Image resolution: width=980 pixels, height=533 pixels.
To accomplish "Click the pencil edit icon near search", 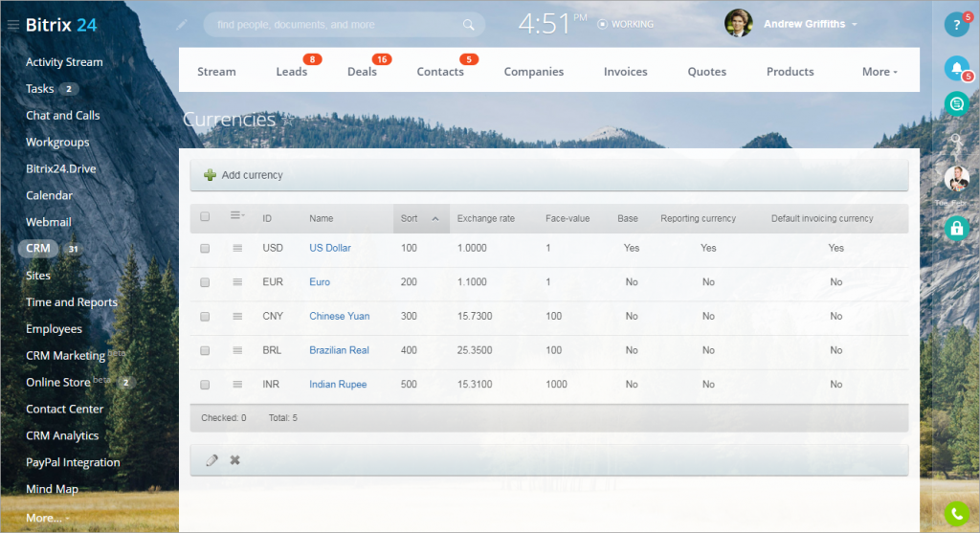I will point(181,24).
